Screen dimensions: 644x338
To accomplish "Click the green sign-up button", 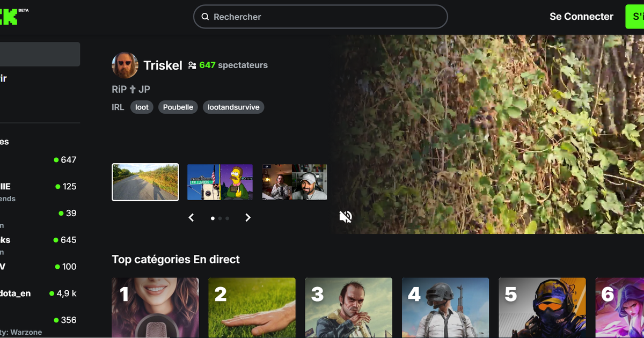I will click(x=635, y=17).
